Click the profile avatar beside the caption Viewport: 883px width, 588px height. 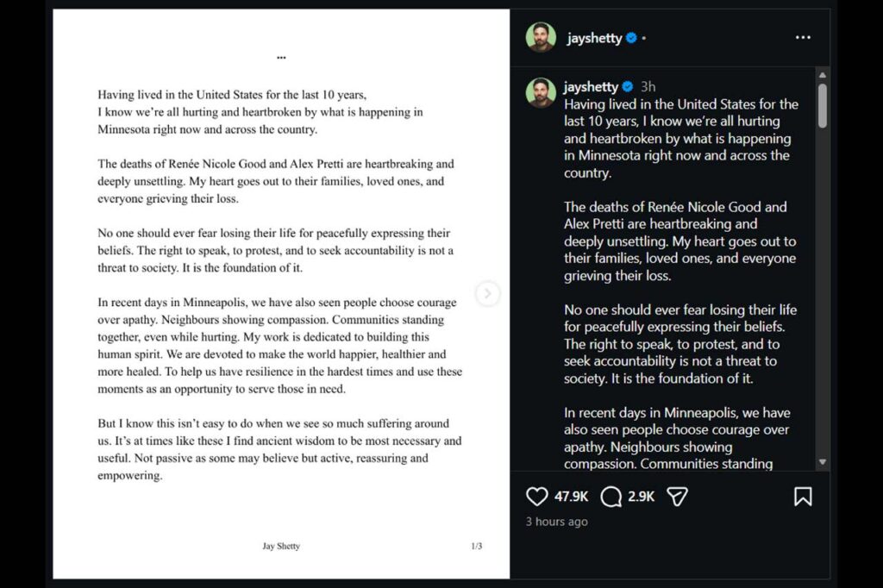point(541,93)
